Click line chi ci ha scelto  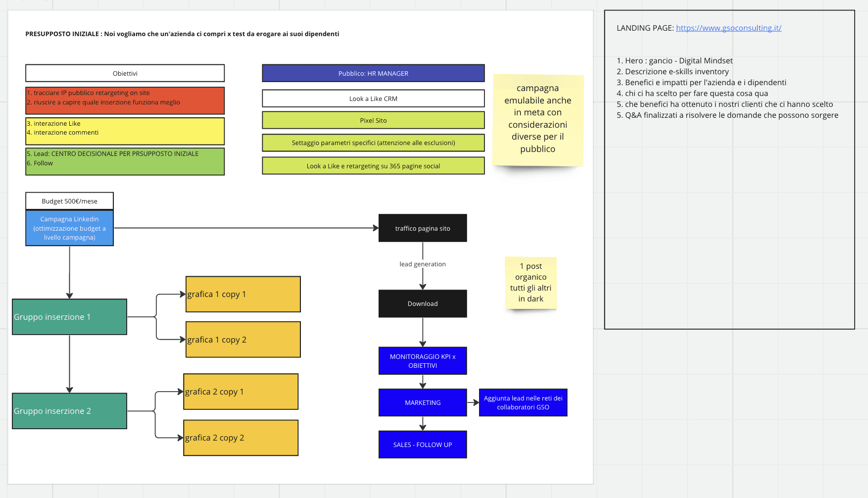pos(692,93)
